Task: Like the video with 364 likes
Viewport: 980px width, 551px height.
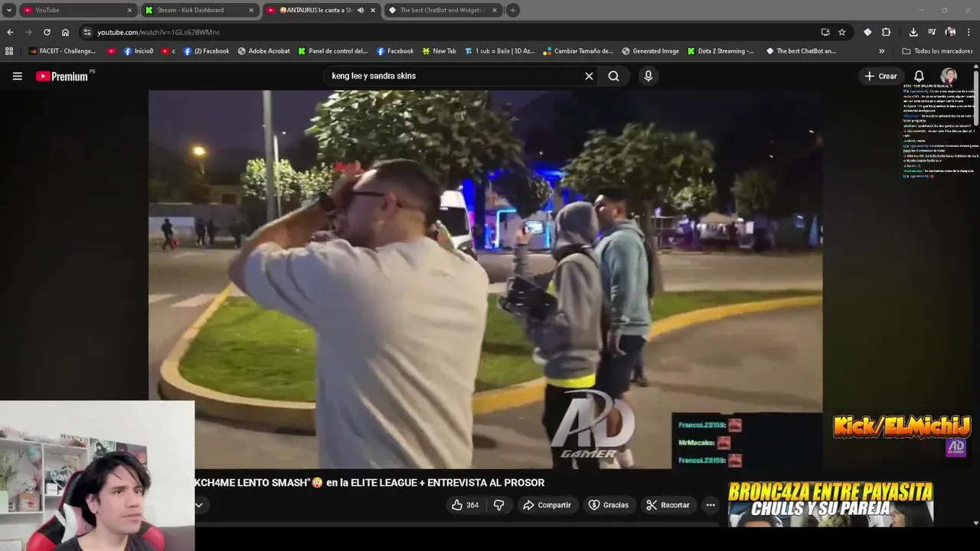Action: tap(465, 505)
